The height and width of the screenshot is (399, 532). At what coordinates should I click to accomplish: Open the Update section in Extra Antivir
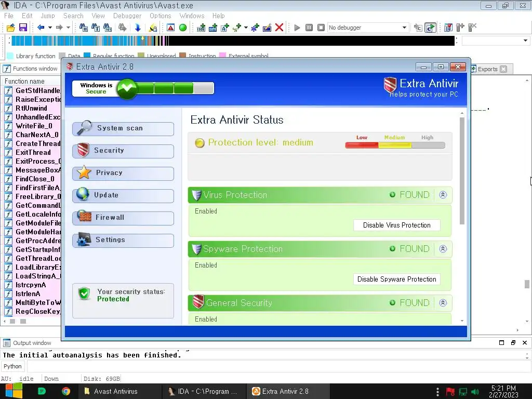click(x=123, y=195)
